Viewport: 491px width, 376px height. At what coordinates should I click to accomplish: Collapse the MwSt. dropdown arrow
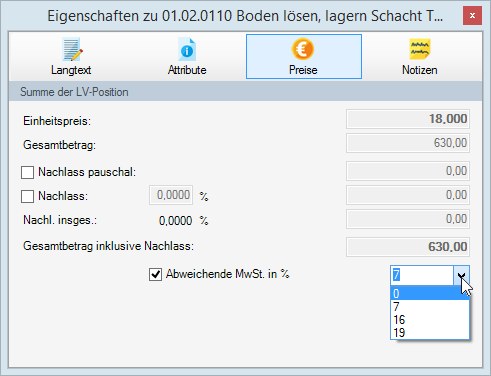coord(461,275)
